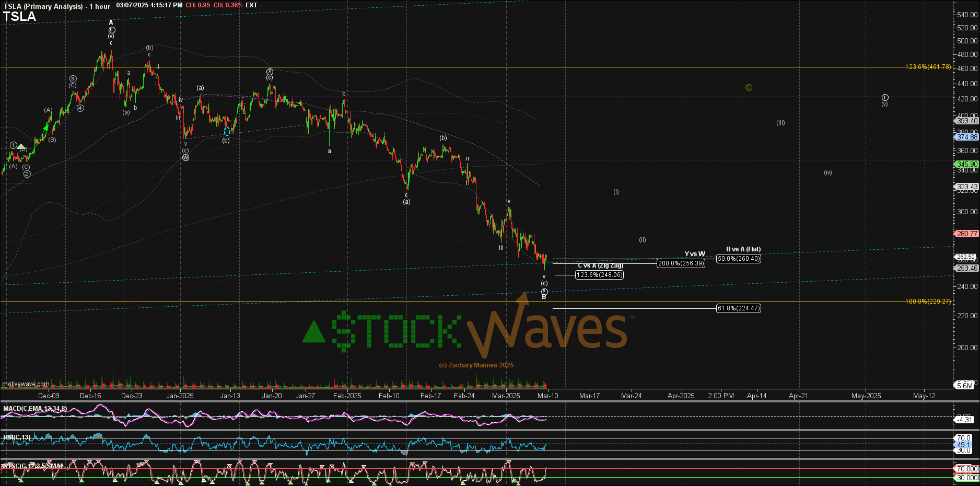The image size is (980, 486).
Task: Click the 50.0%(260.40) retracement label
Action: 739,259
